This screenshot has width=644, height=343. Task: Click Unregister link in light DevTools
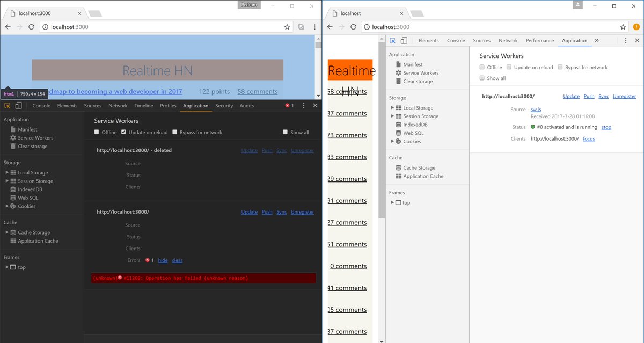(624, 96)
